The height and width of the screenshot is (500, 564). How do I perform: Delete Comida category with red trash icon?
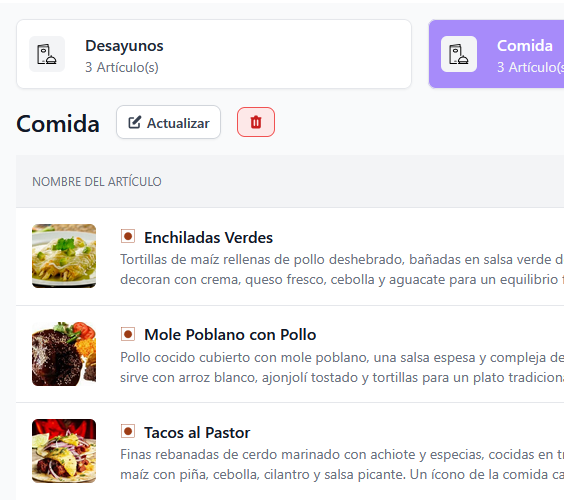click(256, 122)
